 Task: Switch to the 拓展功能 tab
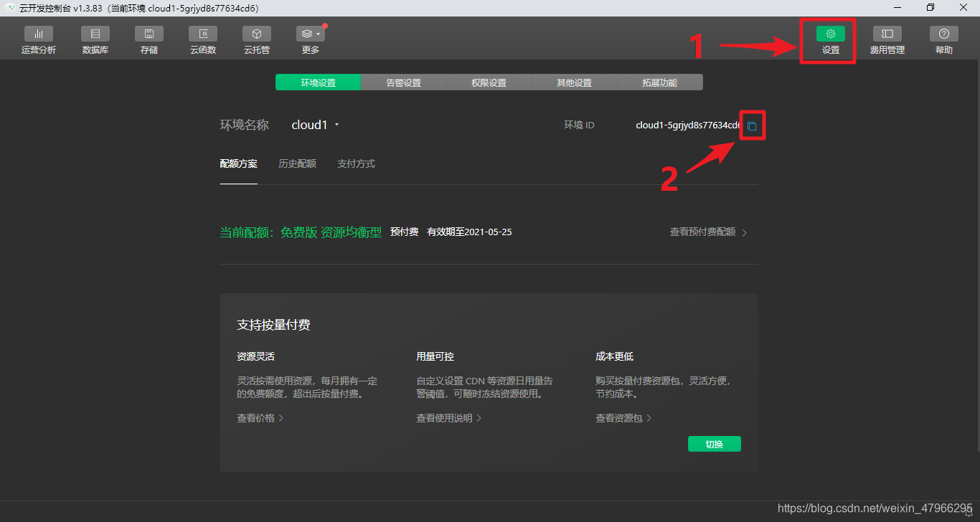click(659, 82)
